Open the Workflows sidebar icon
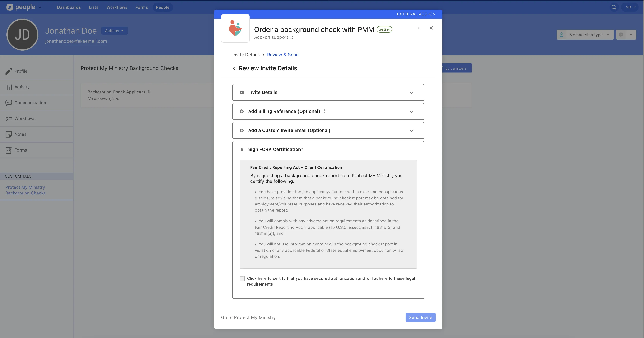This screenshot has width=644, height=338. [x=9, y=118]
